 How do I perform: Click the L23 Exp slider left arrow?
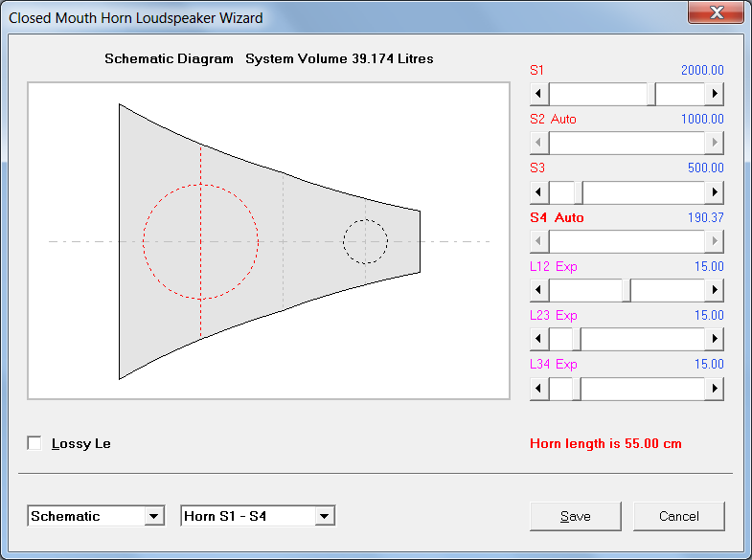tap(539, 339)
